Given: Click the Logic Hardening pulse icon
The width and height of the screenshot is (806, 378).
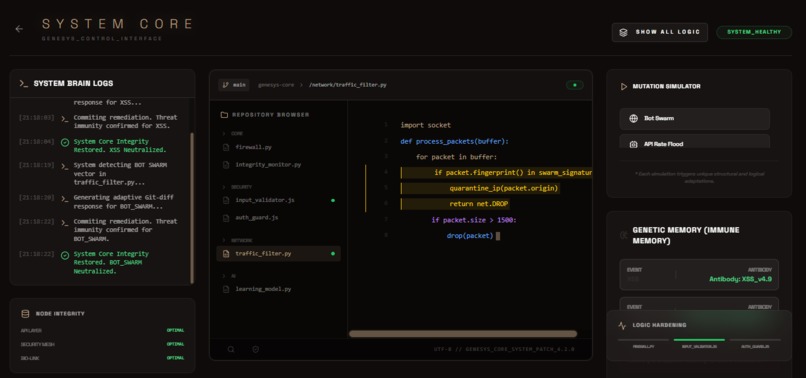Looking at the screenshot, I should tap(622, 326).
